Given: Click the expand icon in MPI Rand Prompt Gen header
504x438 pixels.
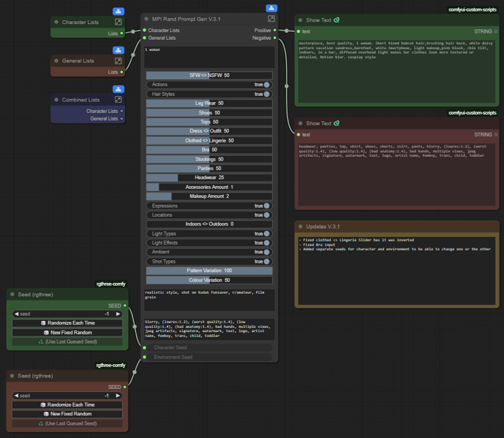Looking at the screenshot, I should click(x=272, y=19).
